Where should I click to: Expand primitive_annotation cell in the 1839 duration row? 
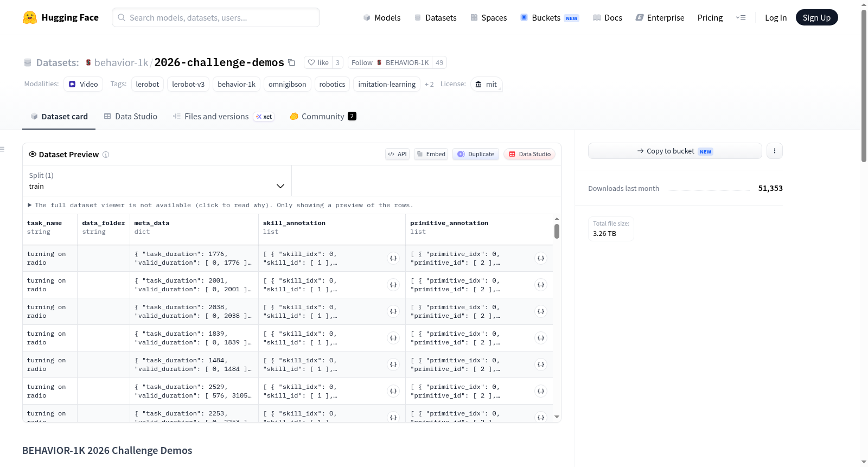(x=541, y=338)
